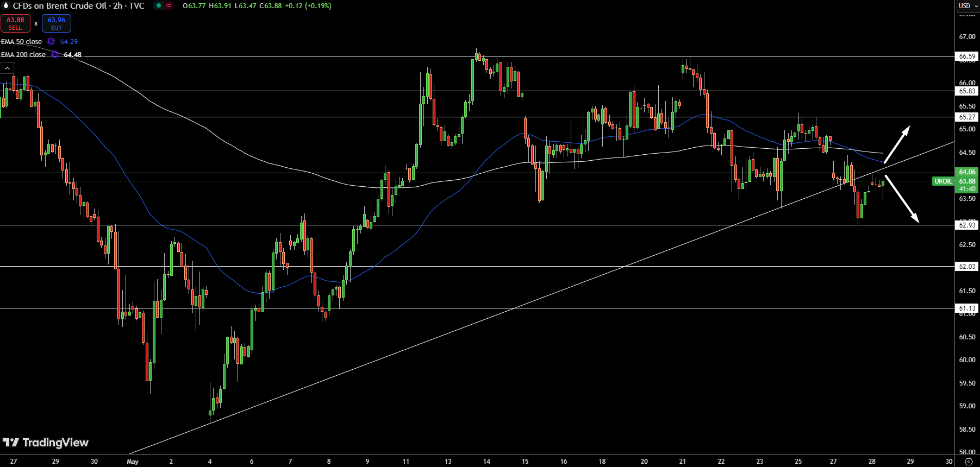Click the change value +0.12 (+0.19%)
Screen dimensions: 980x467
pyautogui.click(x=308, y=6)
